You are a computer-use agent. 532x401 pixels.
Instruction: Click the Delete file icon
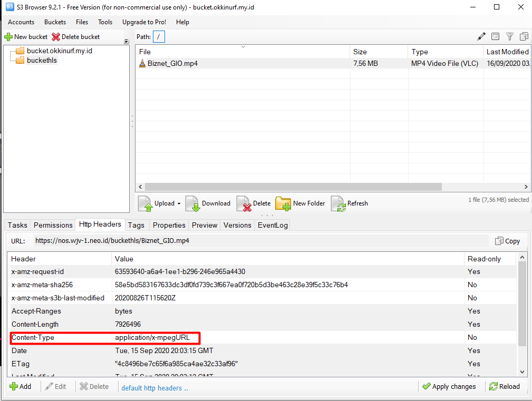click(244, 204)
